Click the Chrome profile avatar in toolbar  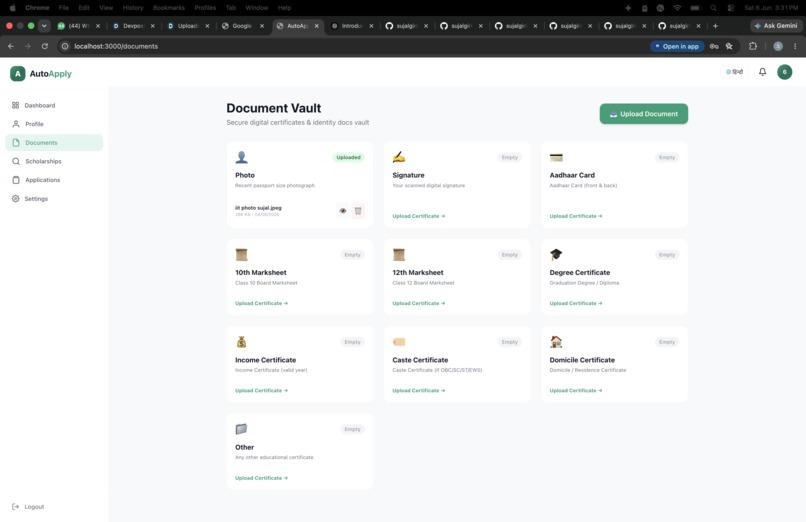click(778, 46)
